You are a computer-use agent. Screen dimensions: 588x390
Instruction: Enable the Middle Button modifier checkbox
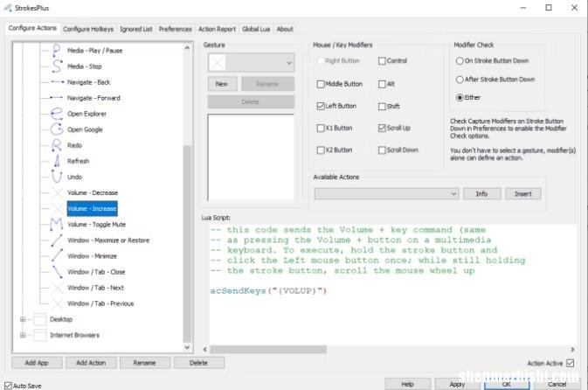[321, 84]
